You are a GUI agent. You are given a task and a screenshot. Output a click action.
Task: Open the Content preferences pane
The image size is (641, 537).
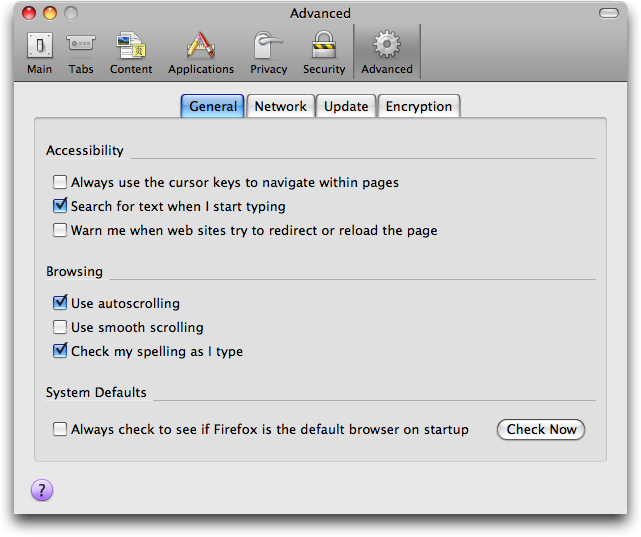tap(131, 52)
